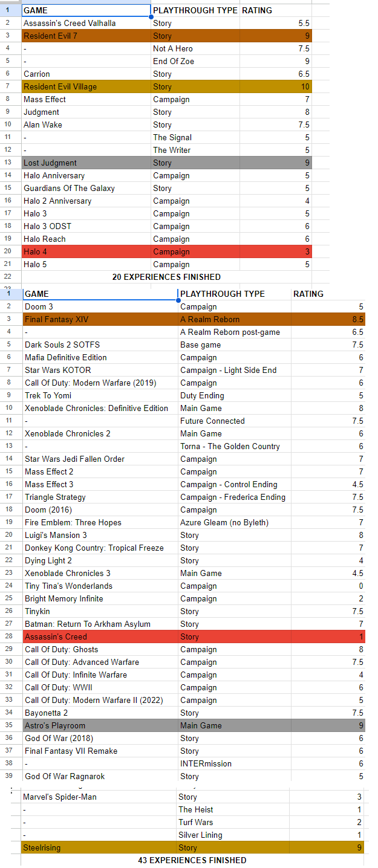
Task: Click the Lost Judgment cell
Action: coord(86,163)
